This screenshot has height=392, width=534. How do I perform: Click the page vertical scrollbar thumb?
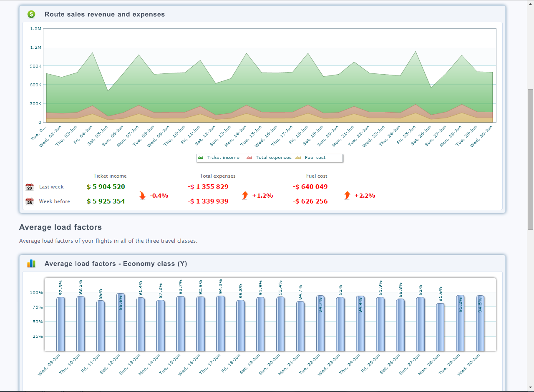tap(530, 159)
